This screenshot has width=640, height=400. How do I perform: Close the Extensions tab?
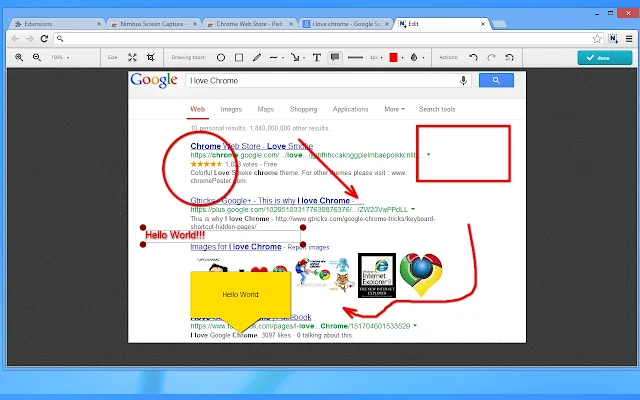point(99,24)
